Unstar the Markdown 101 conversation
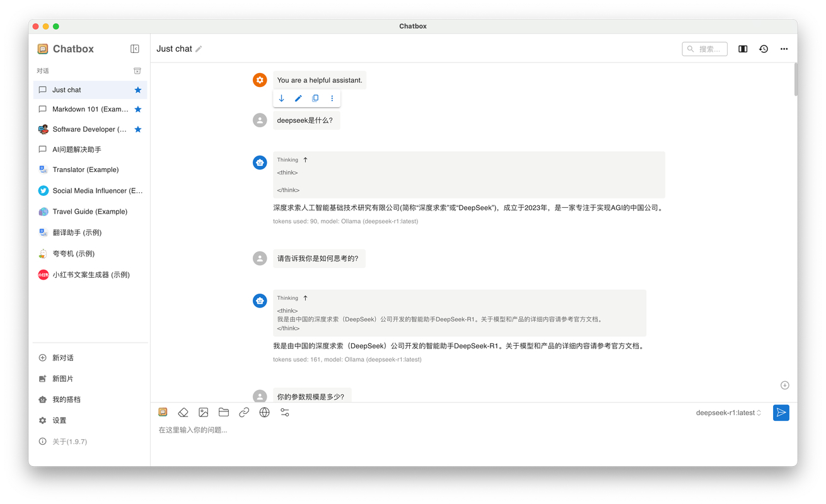The image size is (826, 504). click(x=138, y=110)
